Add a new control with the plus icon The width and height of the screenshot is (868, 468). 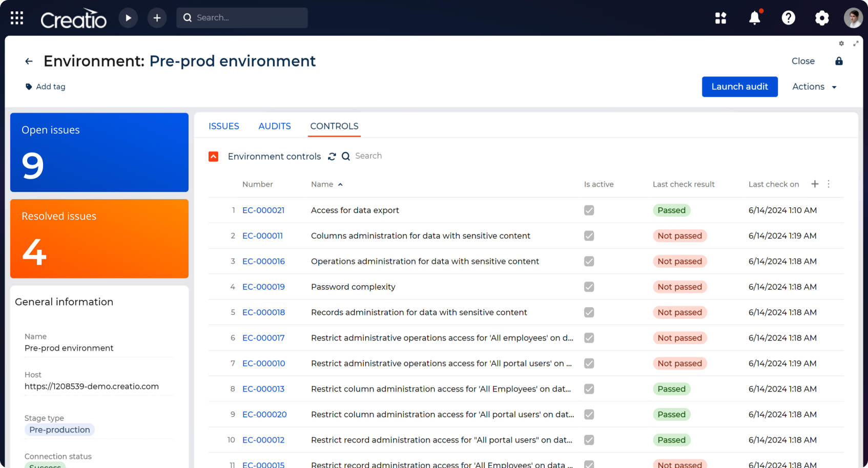tap(815, 184)
